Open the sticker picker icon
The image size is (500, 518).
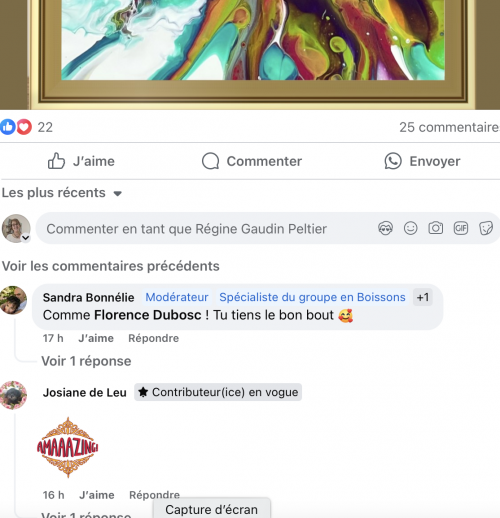[486, 229]
